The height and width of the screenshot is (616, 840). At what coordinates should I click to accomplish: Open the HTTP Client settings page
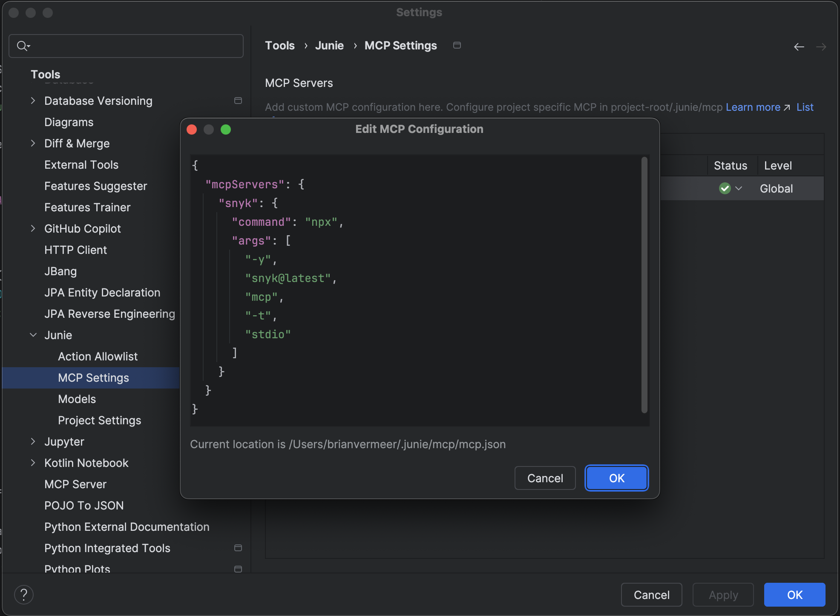point(75,250)
